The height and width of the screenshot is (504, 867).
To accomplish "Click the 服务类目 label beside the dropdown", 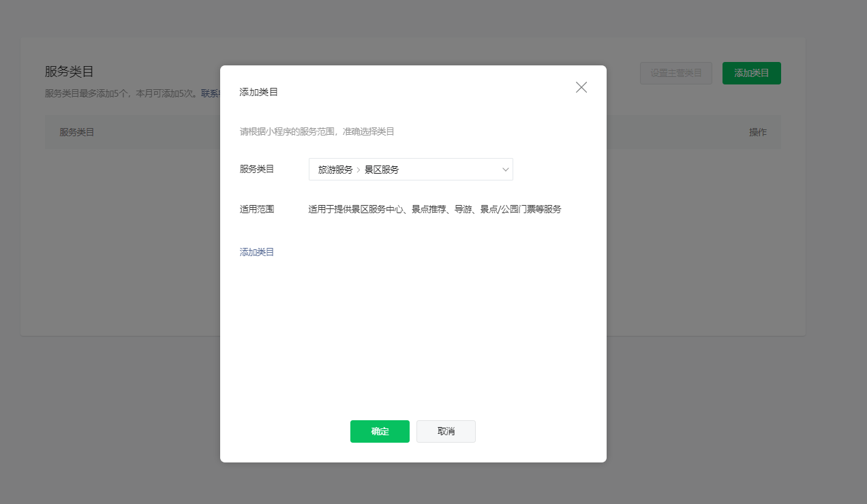I will pos(257,169).
